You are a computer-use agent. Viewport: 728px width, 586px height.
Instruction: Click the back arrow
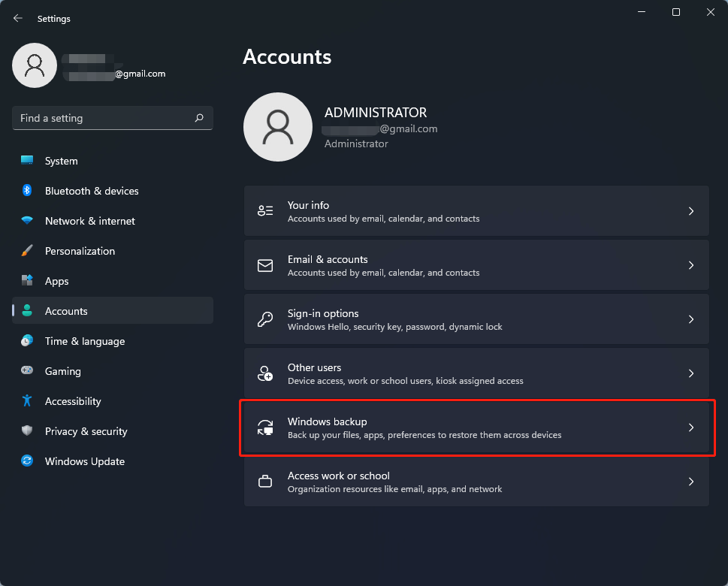17,18
